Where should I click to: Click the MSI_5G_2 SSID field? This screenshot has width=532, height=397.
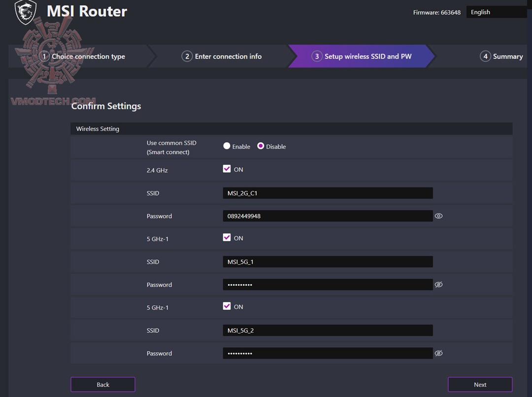pos(328,330)
